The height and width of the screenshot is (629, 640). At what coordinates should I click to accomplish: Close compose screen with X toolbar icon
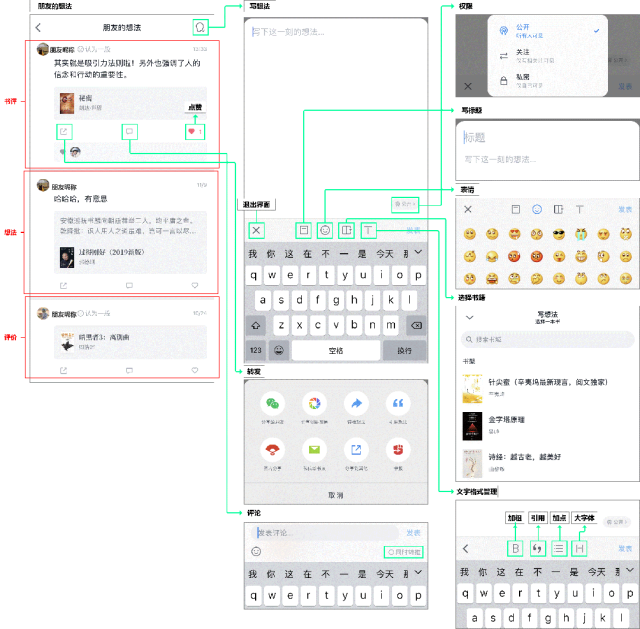(x=256, y=230)
